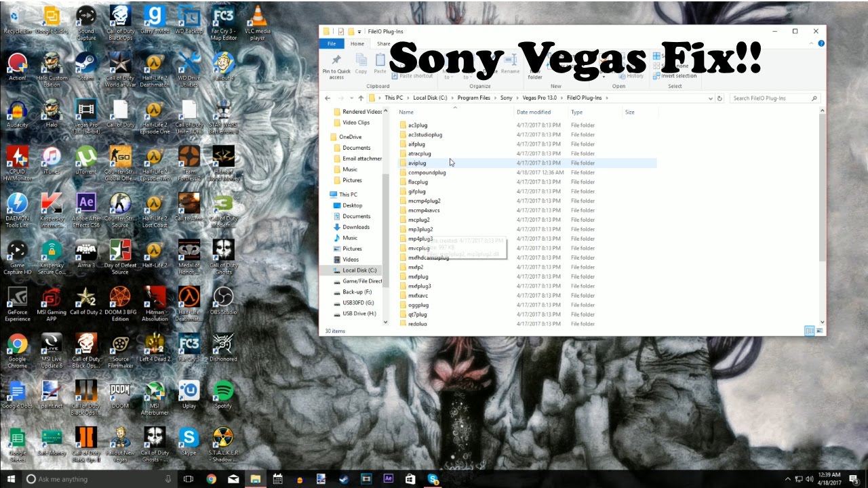Select the ac3plug folder
Image resolution: width=868 pixels, height=488 pixels.
418,125
